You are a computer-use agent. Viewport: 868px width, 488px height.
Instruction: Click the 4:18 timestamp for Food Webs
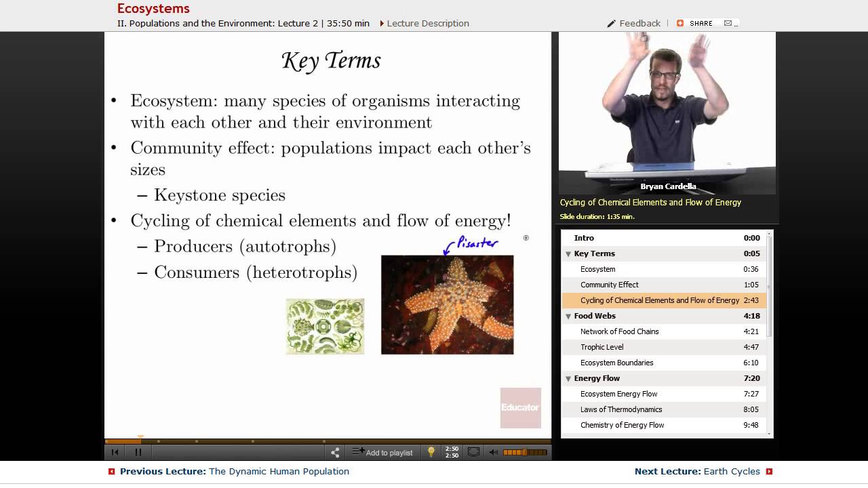click(751, 316)
